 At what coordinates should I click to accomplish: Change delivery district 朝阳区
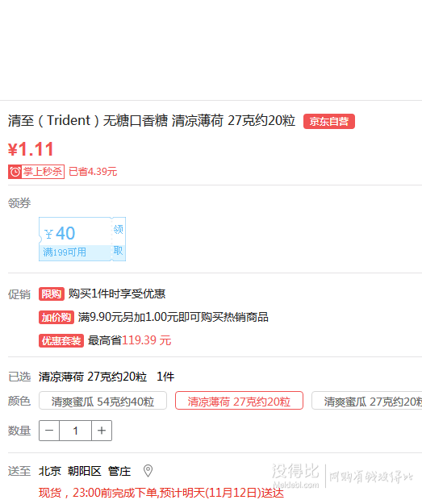coord(84,471)
